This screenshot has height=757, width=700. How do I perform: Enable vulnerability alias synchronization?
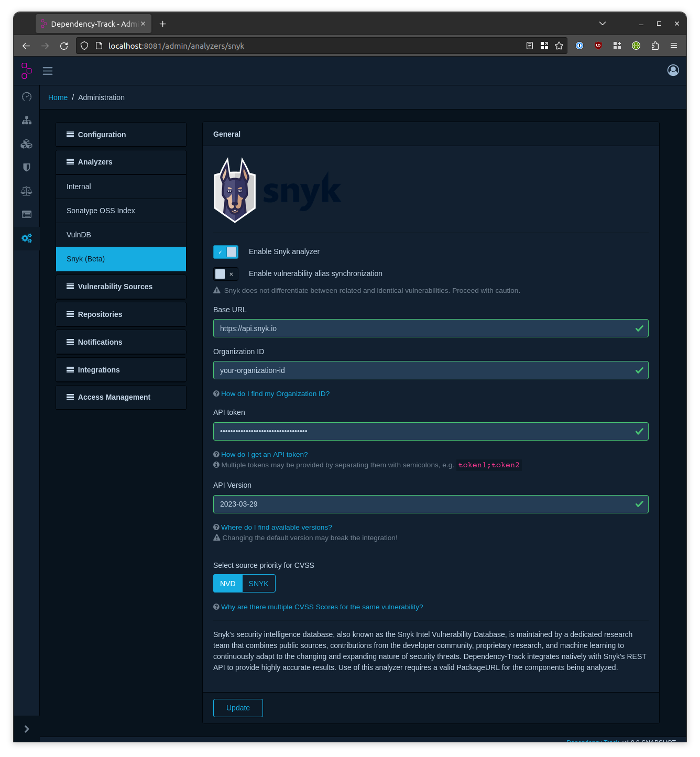tap(225, 273)
